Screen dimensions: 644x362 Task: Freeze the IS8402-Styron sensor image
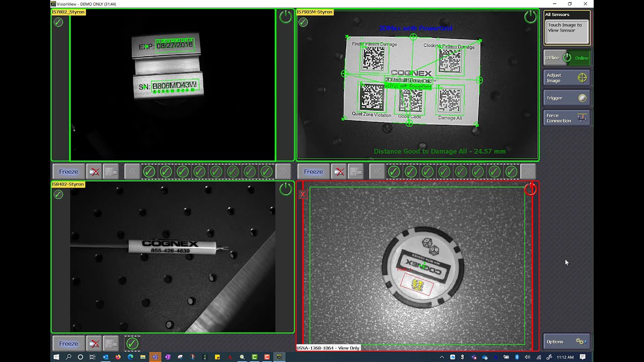(x=68, y=343)
